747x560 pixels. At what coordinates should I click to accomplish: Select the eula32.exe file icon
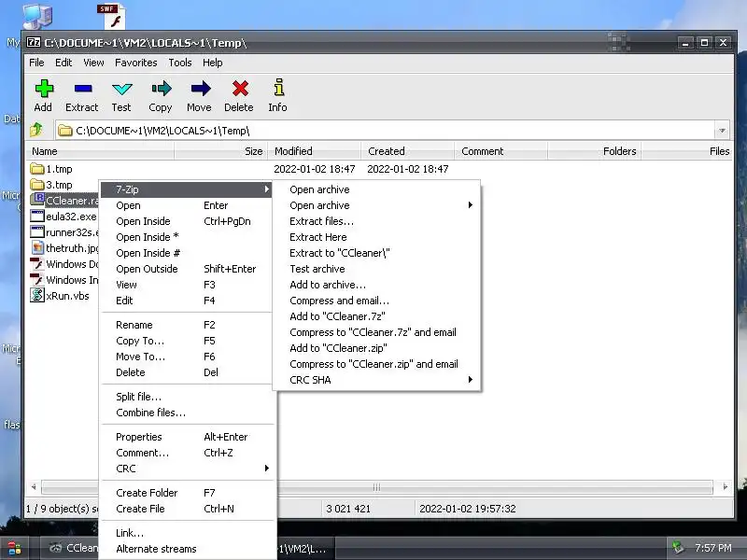tap(37, 217)
